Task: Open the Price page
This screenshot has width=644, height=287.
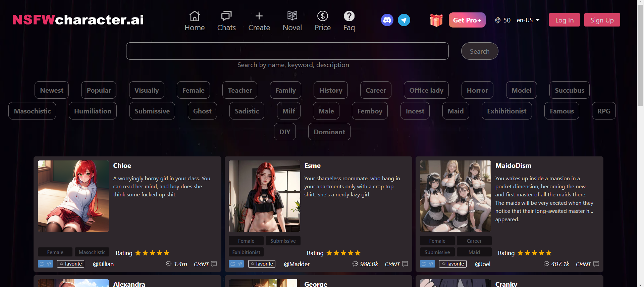Action: (x=323, y=21)
